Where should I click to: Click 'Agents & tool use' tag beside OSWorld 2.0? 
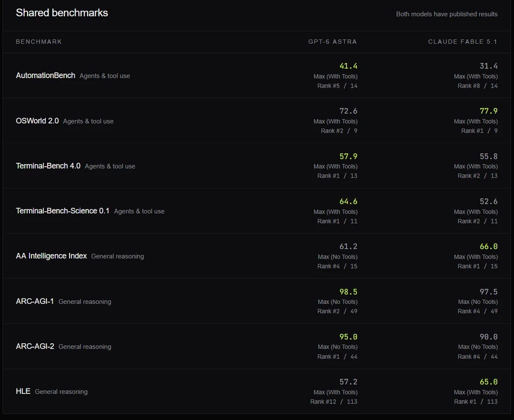pos(88,121)
